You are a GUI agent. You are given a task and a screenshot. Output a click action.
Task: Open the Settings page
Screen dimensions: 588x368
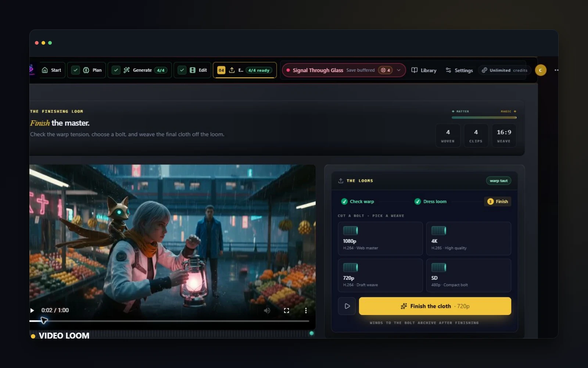(x=459, y=70)
